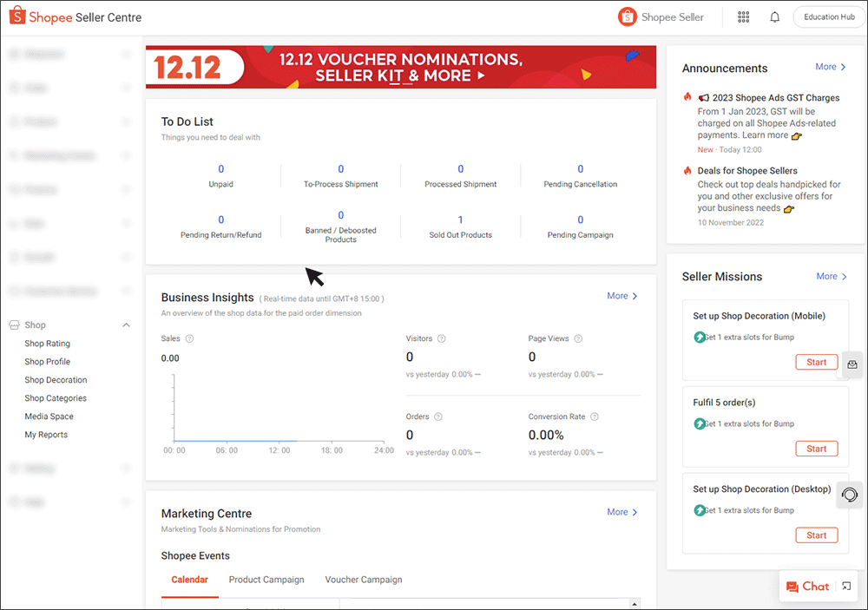
Task: Start the Set up Shop Decoration (Mobile) mission
Action: (816, 362)
